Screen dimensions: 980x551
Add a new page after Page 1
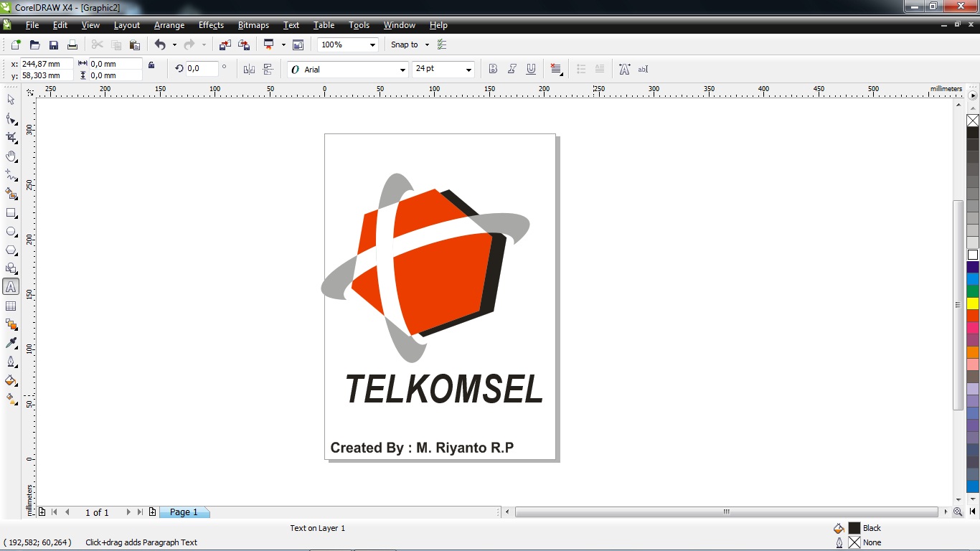[x=152, y=512]
